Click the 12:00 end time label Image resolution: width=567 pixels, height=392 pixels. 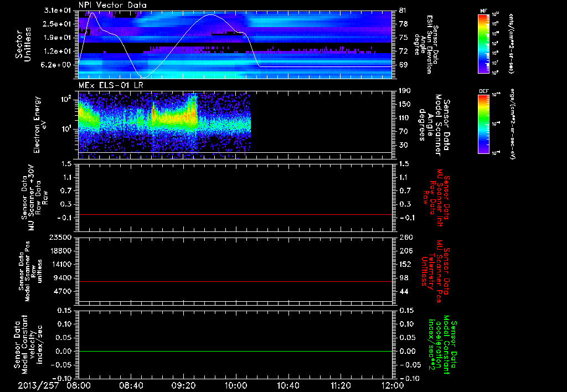point(393,385)
